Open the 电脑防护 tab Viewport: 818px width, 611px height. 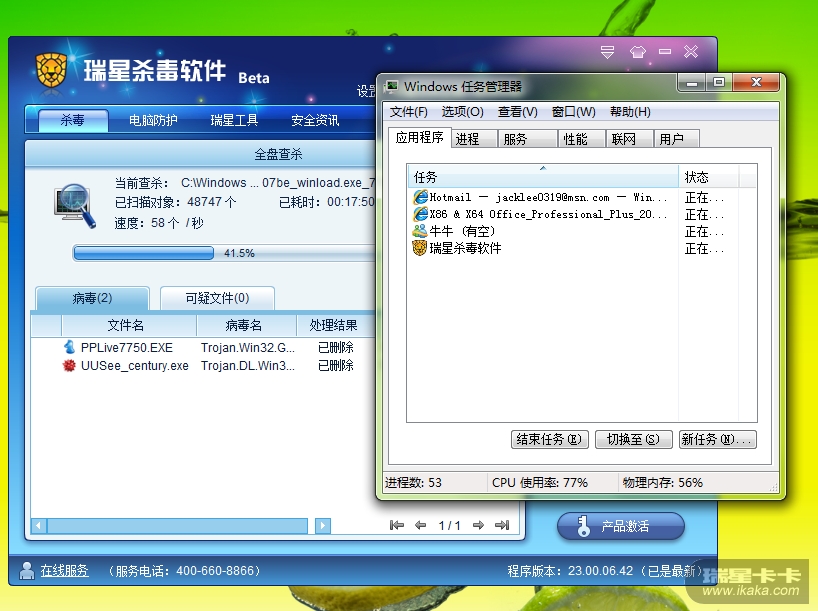coord(153,121)
